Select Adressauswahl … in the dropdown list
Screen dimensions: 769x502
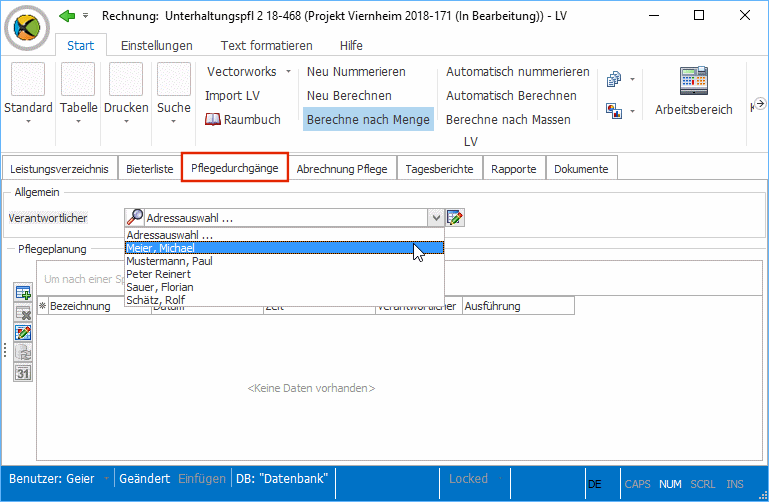point(284,235)
